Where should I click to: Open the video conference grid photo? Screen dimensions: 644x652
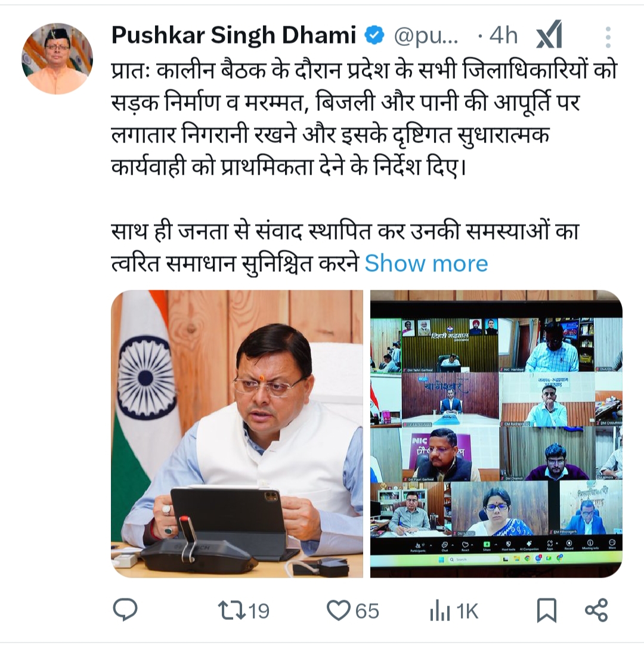[496, 434]
